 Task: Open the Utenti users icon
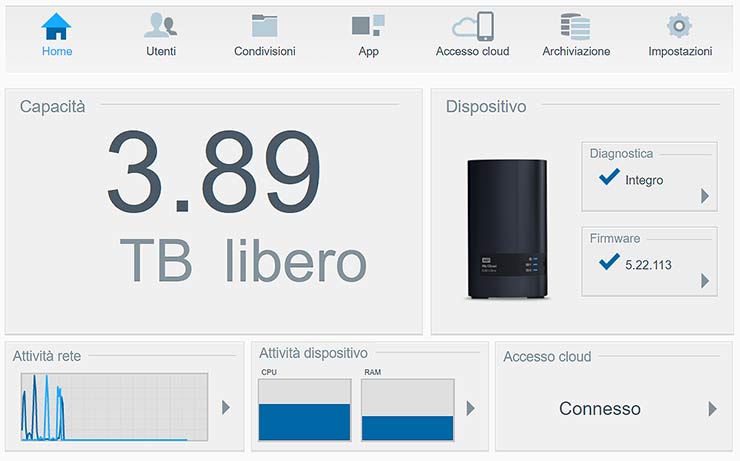tap(160, 25)
